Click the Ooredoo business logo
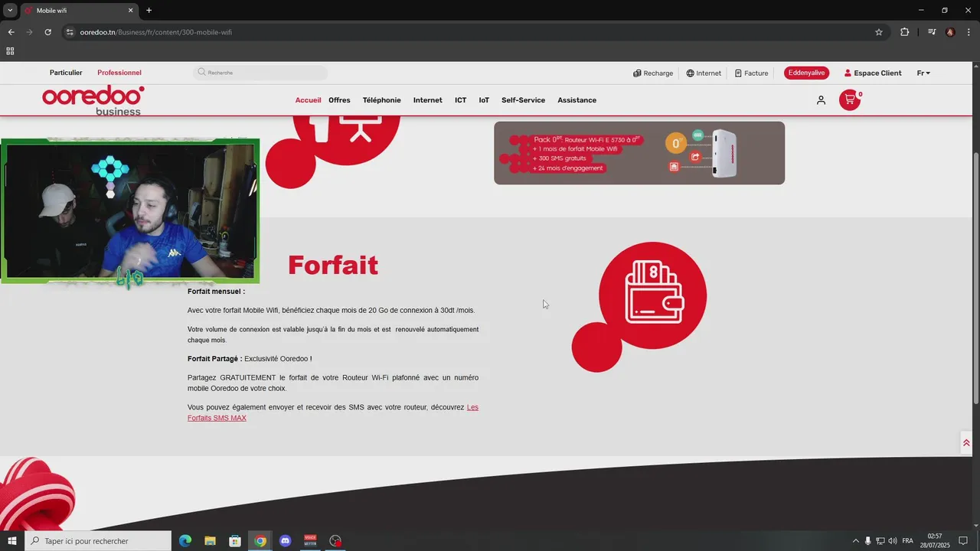Screen dimensions: 980x551 (x=93, y=100)
